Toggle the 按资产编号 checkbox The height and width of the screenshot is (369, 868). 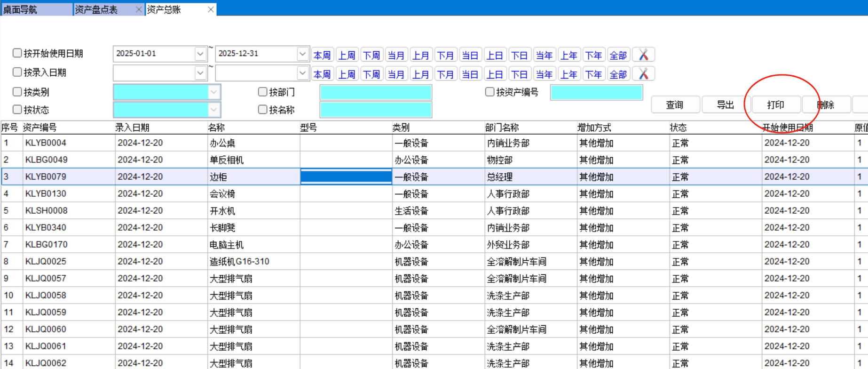click(489, 92)
